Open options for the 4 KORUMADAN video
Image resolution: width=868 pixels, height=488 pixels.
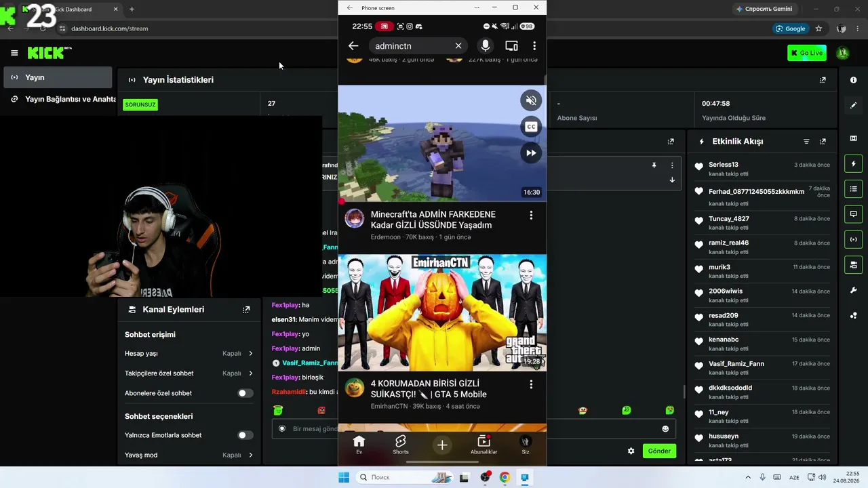[531, 385]
